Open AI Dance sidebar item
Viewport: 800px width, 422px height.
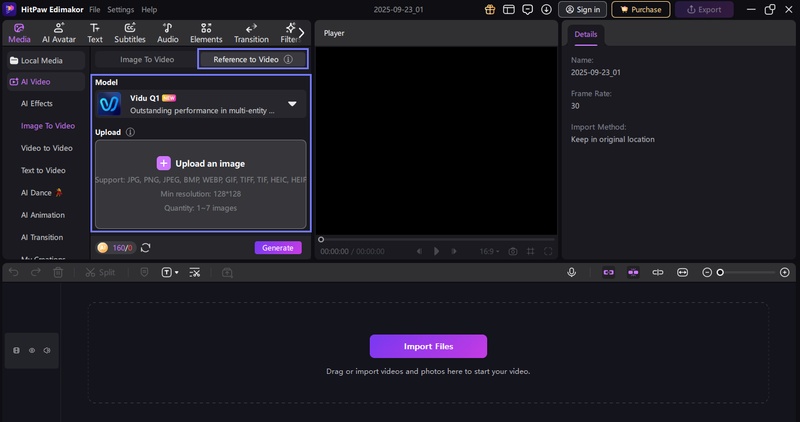click(41, 192)
